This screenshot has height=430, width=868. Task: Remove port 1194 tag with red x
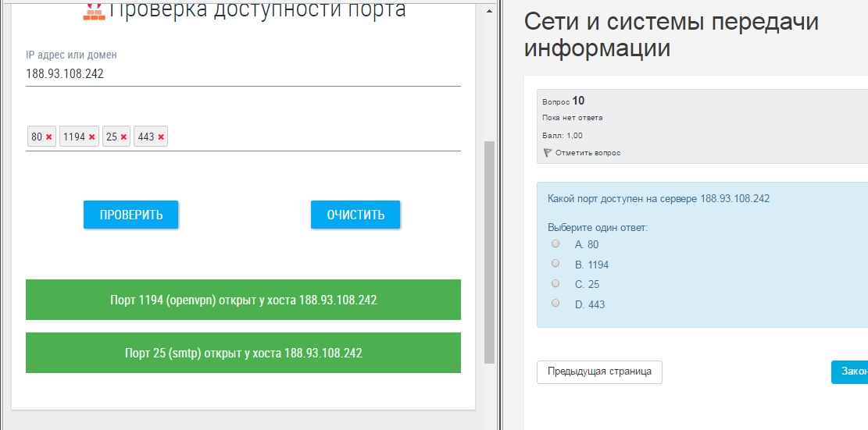coord(92,137)
